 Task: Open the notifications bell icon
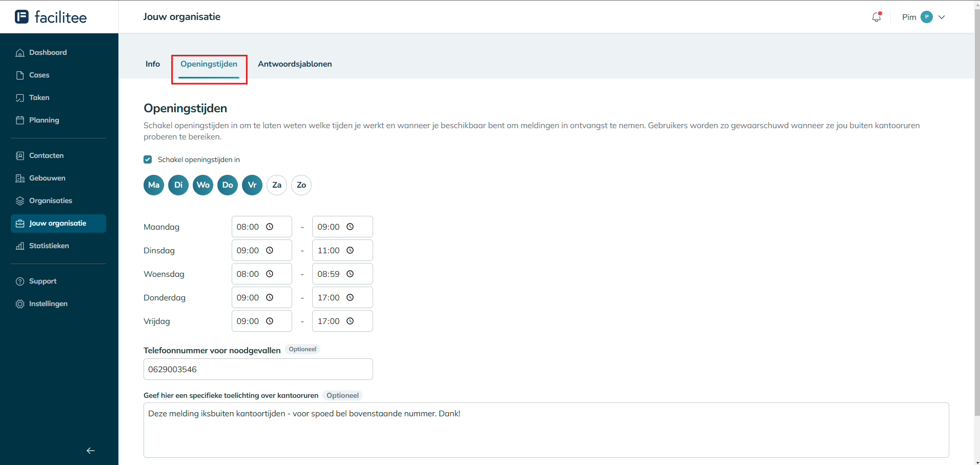876,17
